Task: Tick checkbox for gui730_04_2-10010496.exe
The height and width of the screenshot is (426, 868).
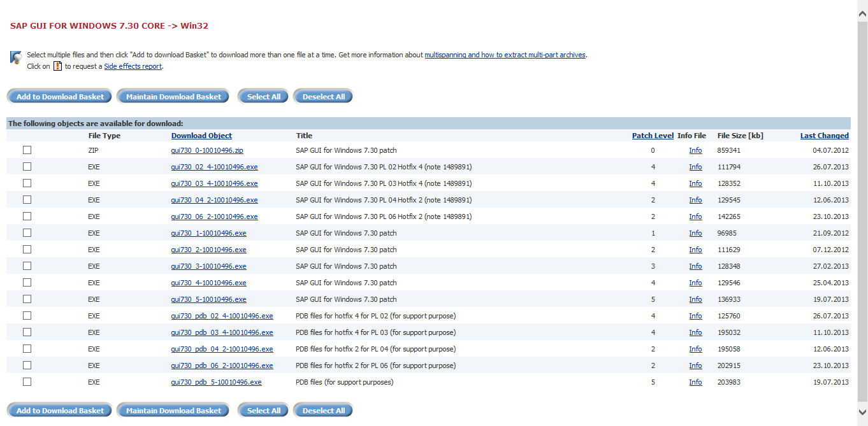Action: point(27,200)
